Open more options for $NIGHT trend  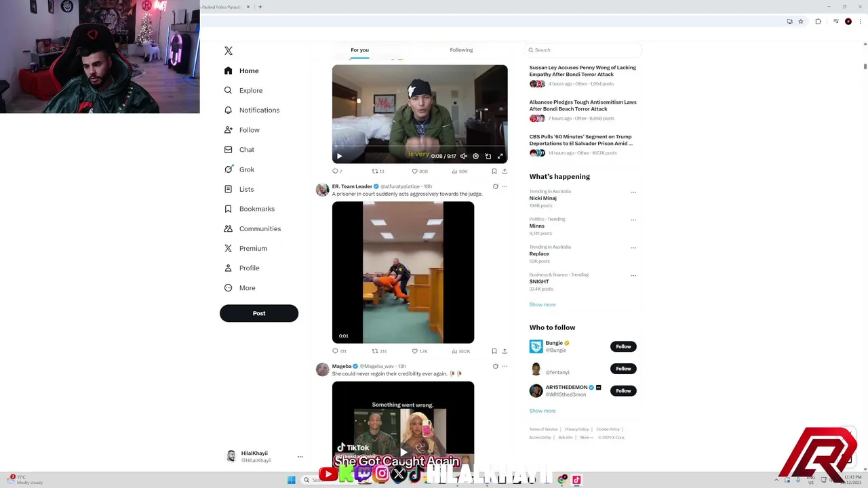pyautogui.click(x=633, y=275)
